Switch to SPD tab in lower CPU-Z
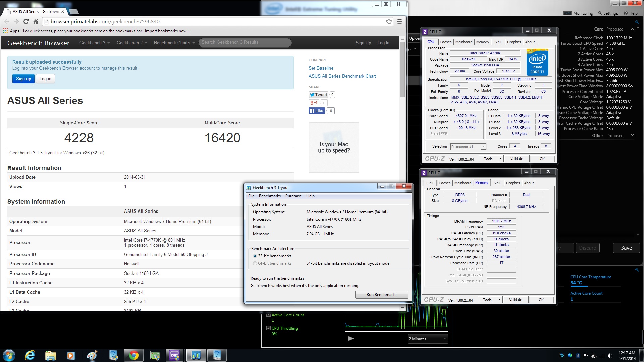This screenshot has width=644, height=362. tap(497, 183)
